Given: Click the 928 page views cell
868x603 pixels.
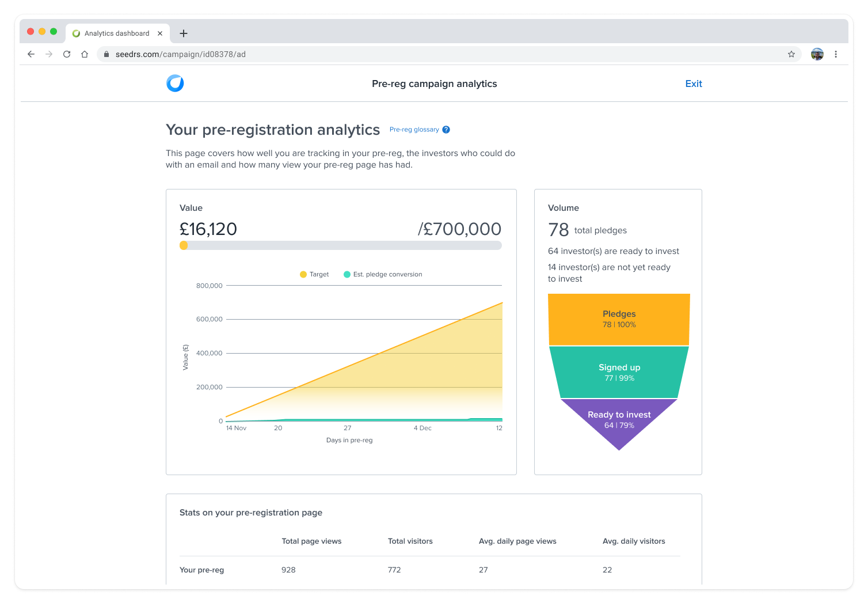Looking at the screenshot, I should click(288, 570).
